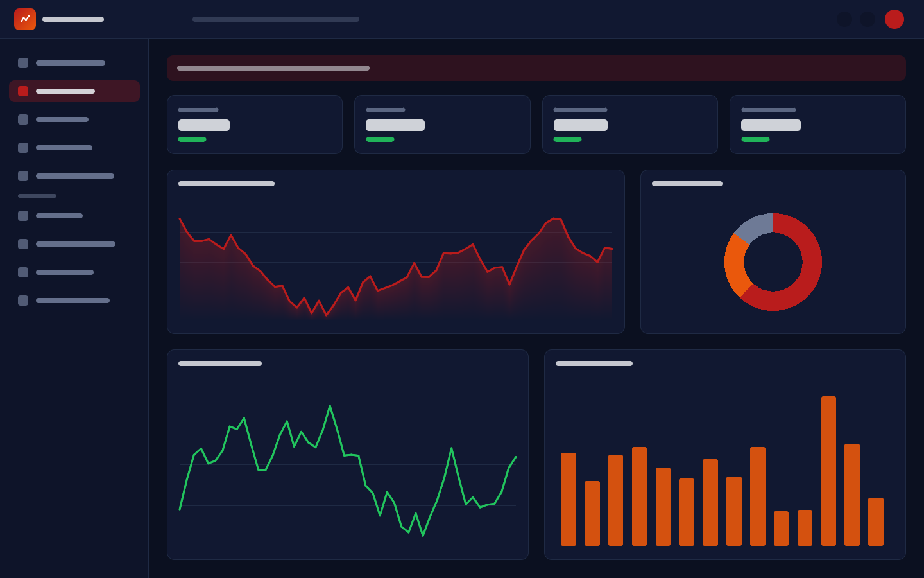924x578 pixels.
Task: Open the first sidebar item above the active one
Action: [x=74, y=63]
